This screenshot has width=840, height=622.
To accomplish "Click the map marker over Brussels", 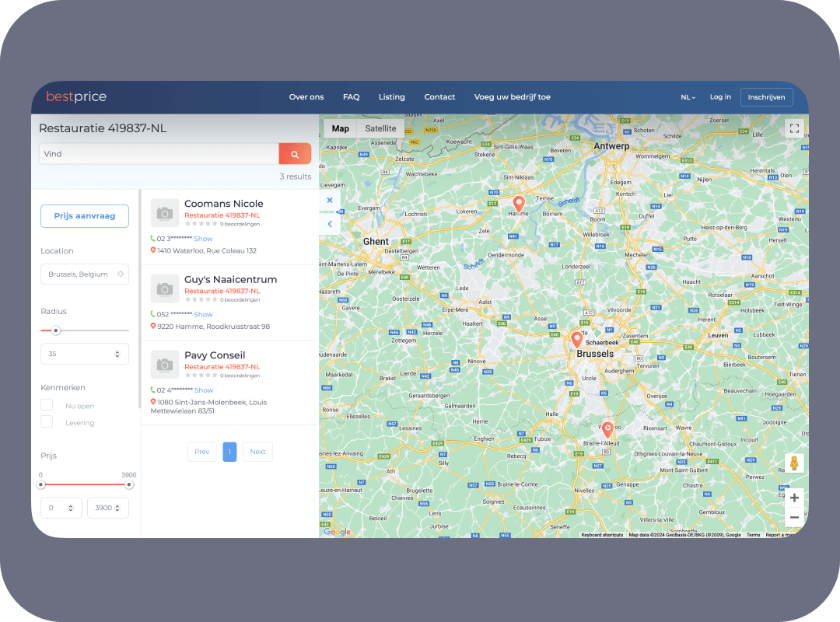I will [577, 340].
